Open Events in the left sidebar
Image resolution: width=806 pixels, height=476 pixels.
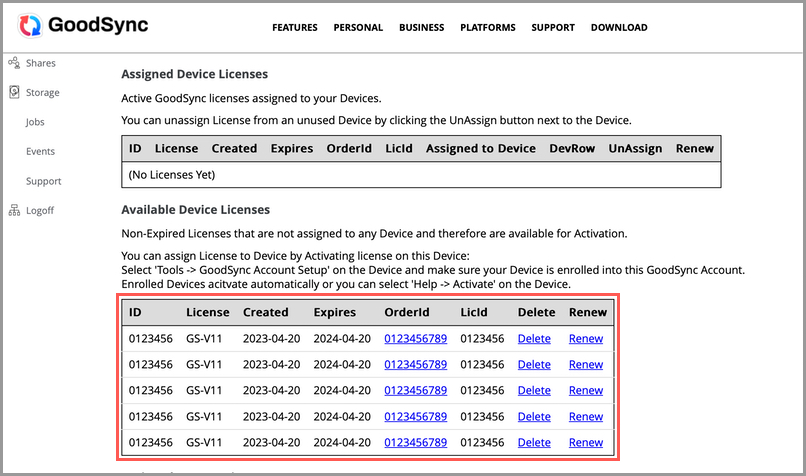click(x=40, y=152)
